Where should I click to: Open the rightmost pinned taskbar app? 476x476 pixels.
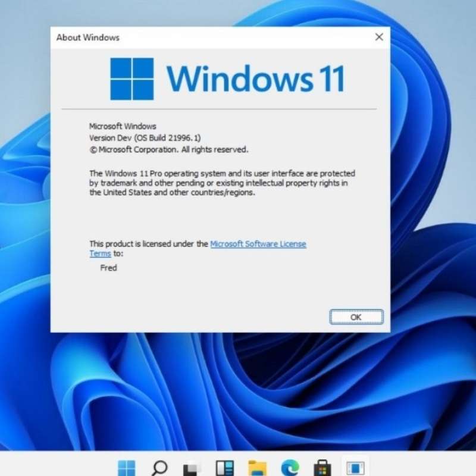(x=355, y=469)
